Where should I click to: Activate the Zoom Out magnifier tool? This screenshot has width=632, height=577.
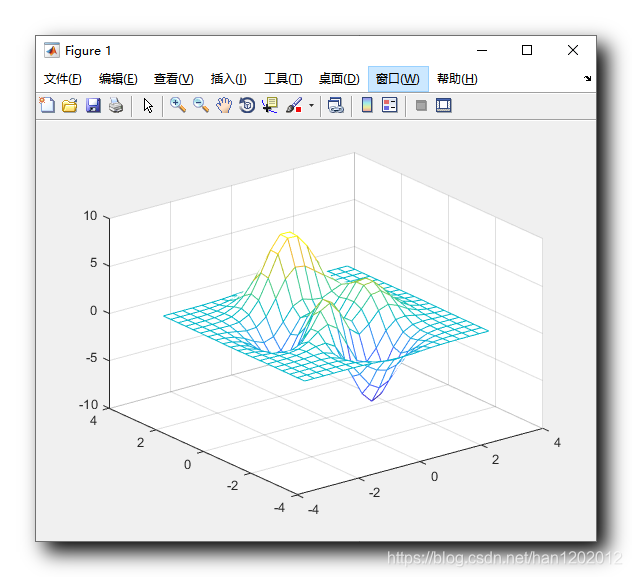point(200,106)
